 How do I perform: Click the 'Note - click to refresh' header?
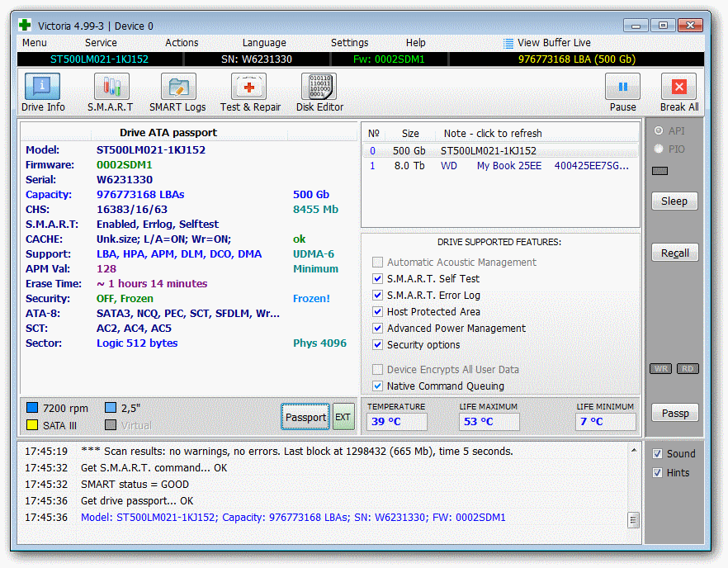[493, 133]
